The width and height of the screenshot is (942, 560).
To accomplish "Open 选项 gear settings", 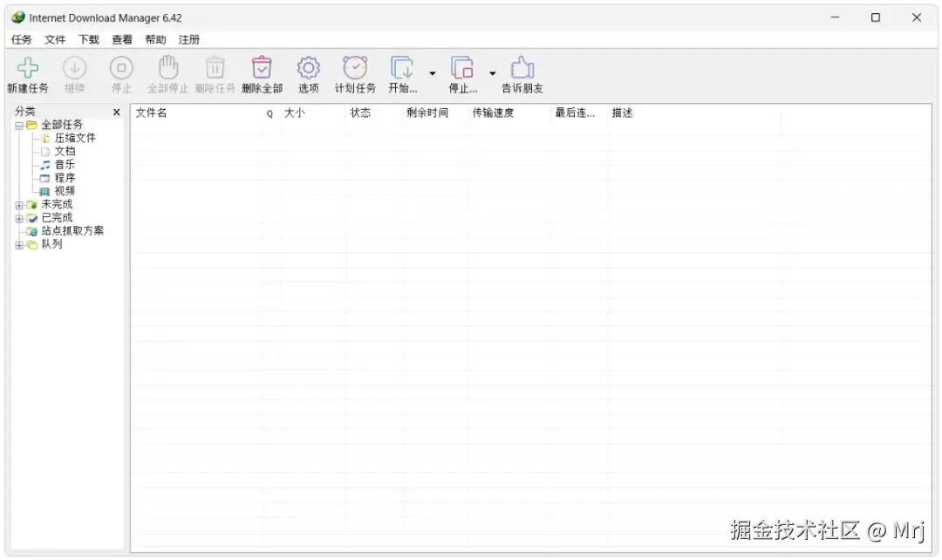I will pos(308,68).
